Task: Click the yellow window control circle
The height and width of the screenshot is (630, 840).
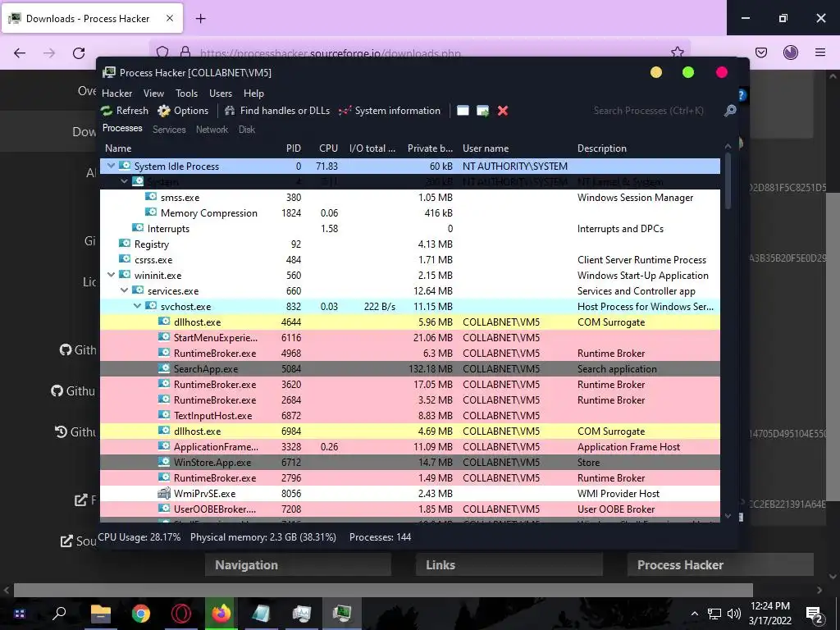Action: click(x=655, y=72)
